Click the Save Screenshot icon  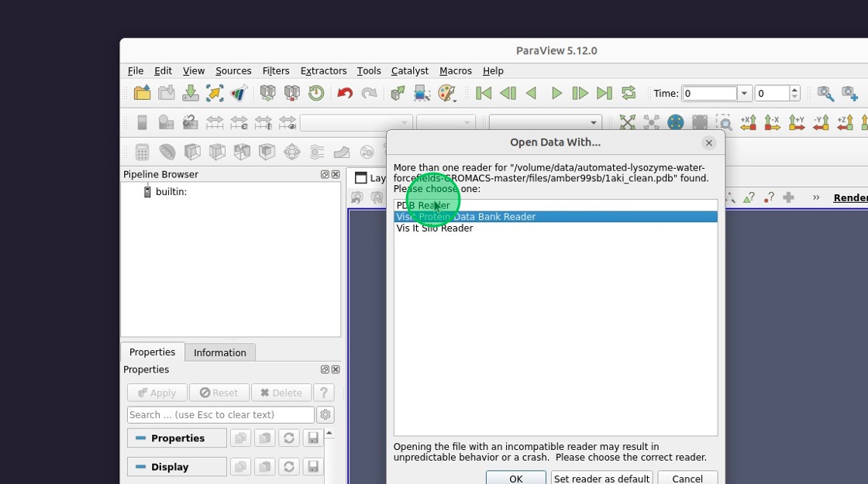[x=215, y=93]
